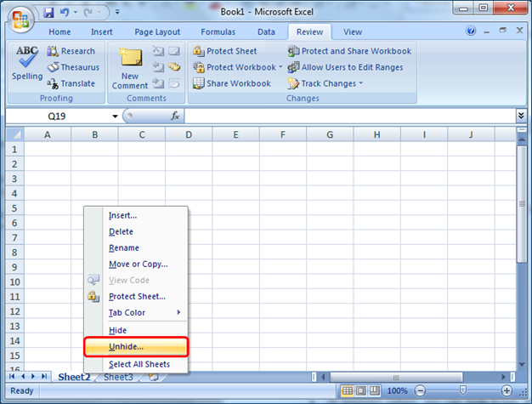Click the round Office Button
The height and width of the screenshot is (404, 532).
(20, 19)
